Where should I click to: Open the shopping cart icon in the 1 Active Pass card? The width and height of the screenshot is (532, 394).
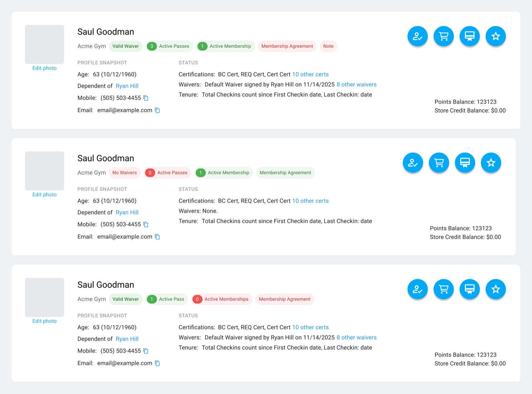click(444, 289)
